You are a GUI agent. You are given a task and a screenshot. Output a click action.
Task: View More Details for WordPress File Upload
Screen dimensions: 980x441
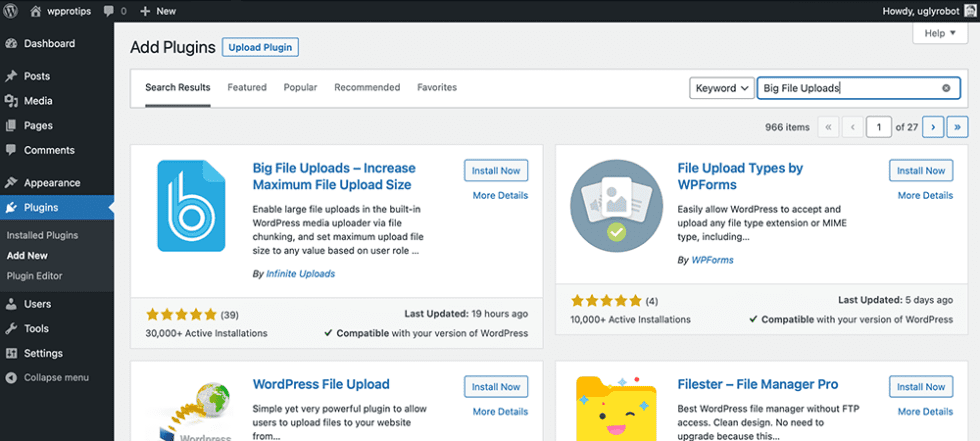[x=501, y=412]
